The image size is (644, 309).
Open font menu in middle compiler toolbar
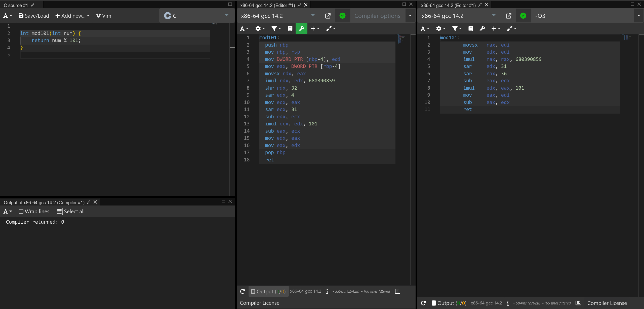click(244, 28)
